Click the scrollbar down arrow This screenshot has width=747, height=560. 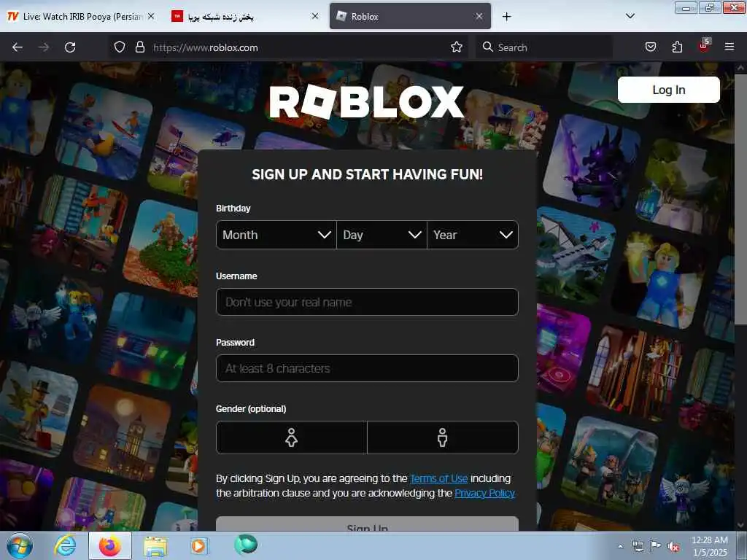(740, 525)
